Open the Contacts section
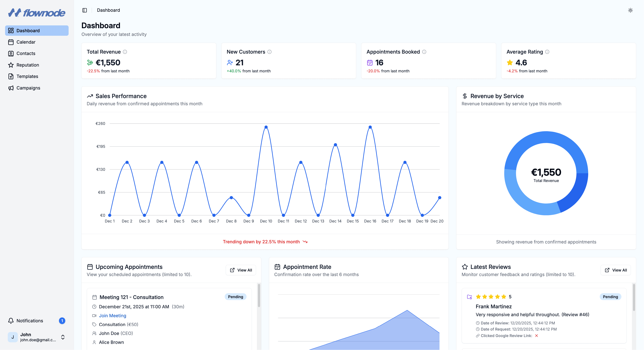The image size is (644, 350). point(26,53)
